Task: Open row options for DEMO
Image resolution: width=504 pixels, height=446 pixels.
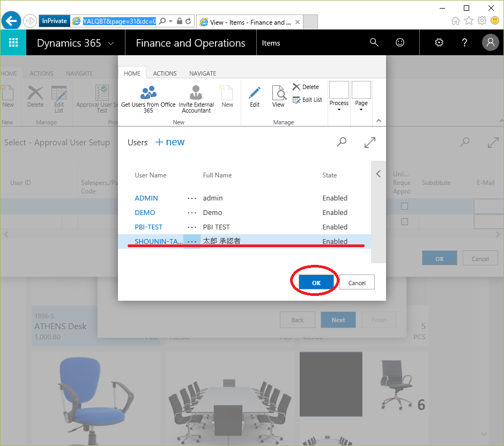Action: [192, 213]
